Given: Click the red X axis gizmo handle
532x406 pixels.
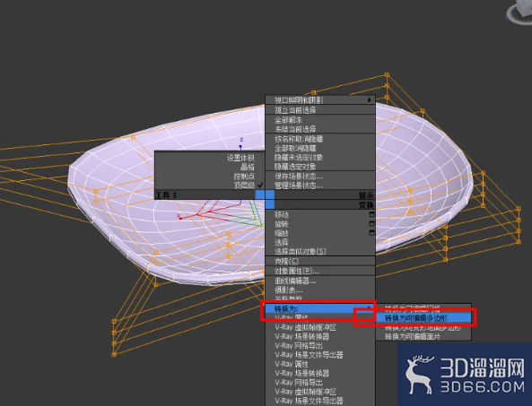Looking at the screenshot, I should (180, 219).
